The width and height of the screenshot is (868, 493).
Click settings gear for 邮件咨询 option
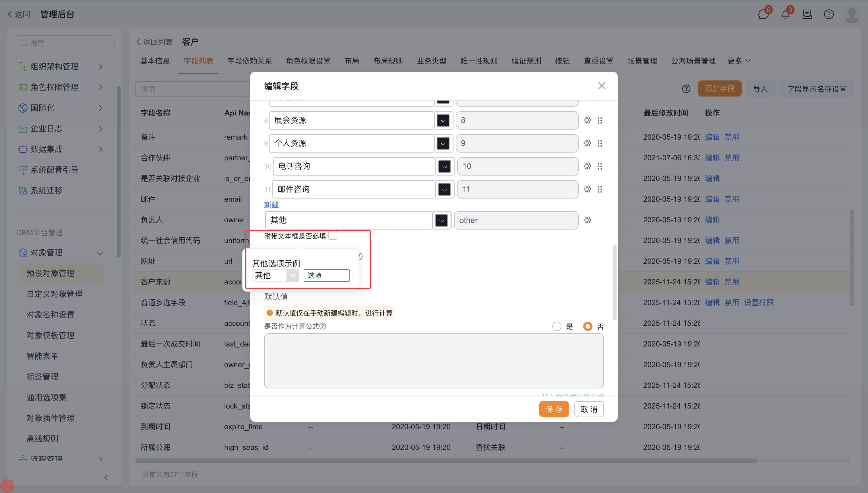point(587,189)
